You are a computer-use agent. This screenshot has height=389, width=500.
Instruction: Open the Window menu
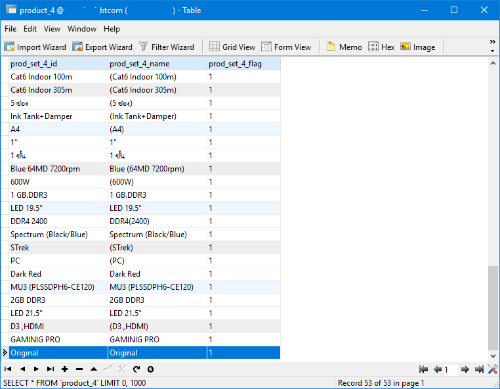[82, 29]
